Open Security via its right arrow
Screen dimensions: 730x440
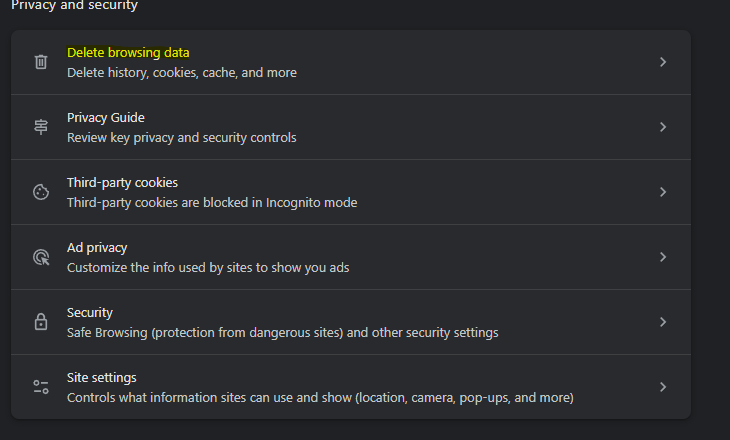[662, 322]
